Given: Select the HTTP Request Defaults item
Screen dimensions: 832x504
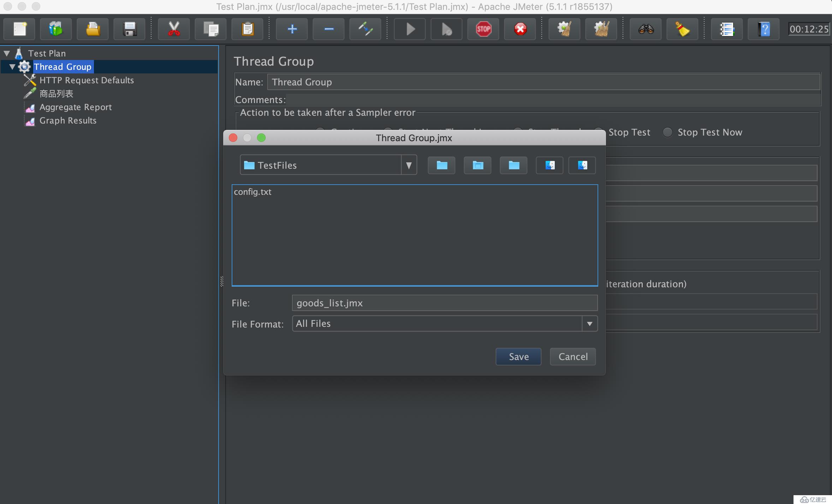Looking at the screenshot, I should tap(85, 79).
